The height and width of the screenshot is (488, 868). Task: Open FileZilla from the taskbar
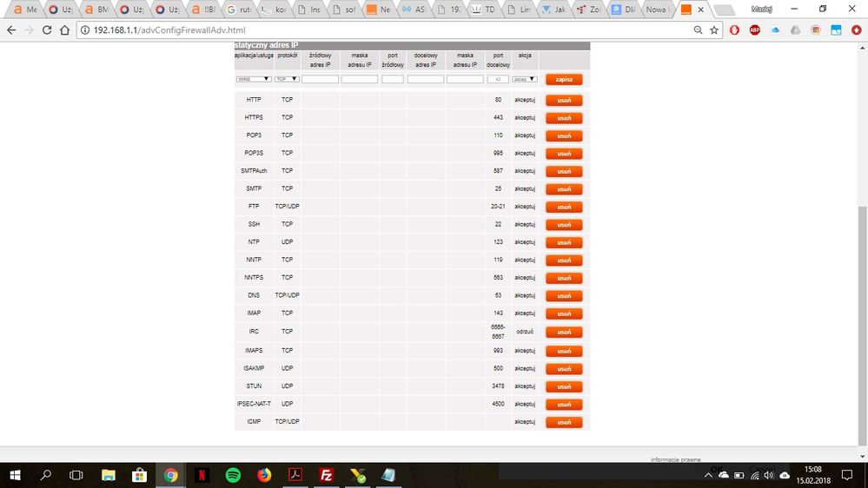point(327,475)
